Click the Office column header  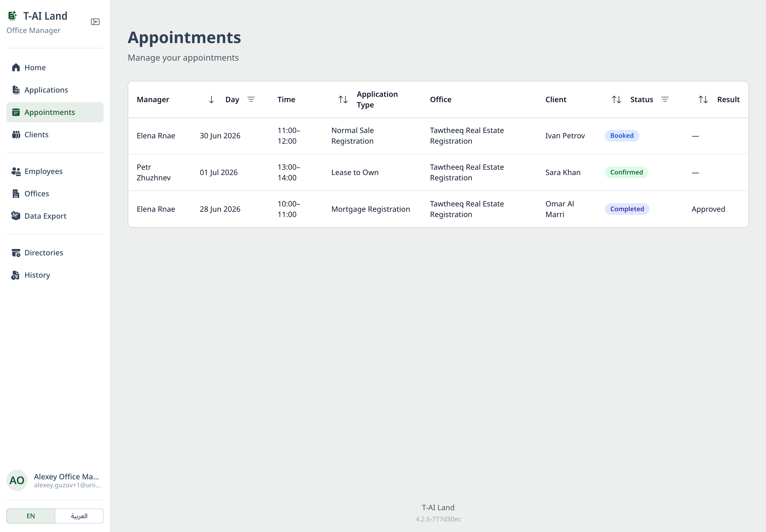[441, 100]
